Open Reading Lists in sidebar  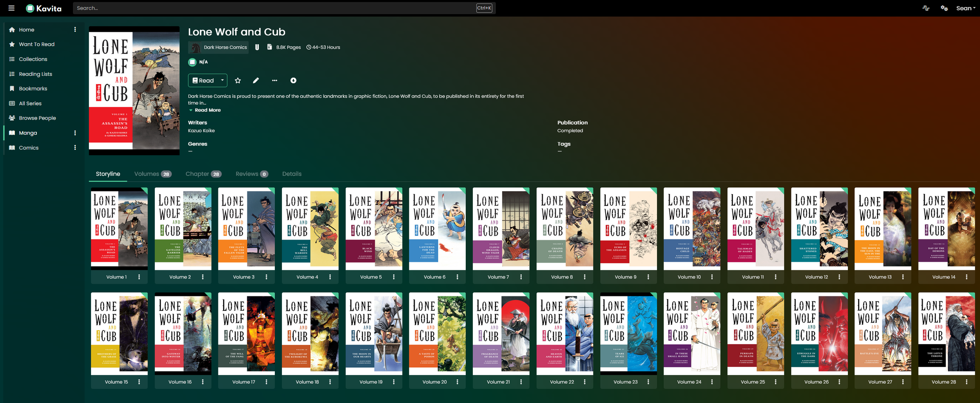tap(35, 74)
